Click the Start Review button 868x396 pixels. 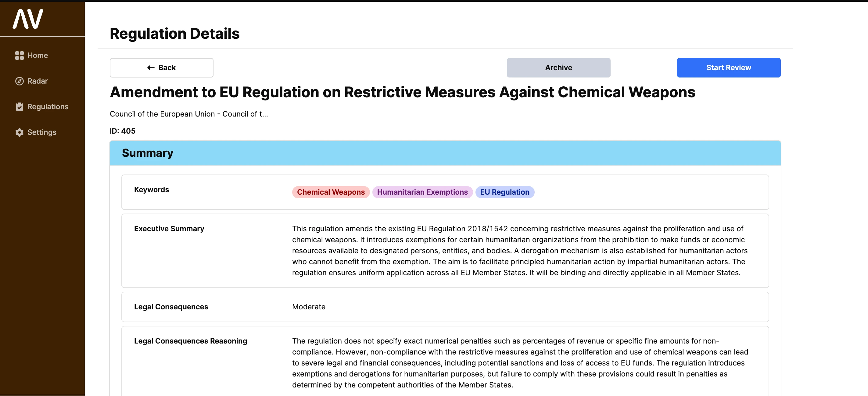click(x=729, y=68)
